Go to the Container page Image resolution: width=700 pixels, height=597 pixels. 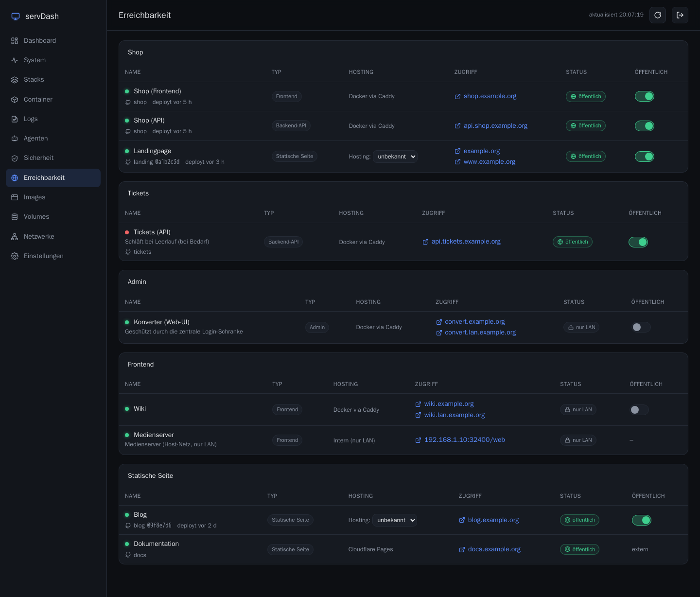tap(53, 100)
